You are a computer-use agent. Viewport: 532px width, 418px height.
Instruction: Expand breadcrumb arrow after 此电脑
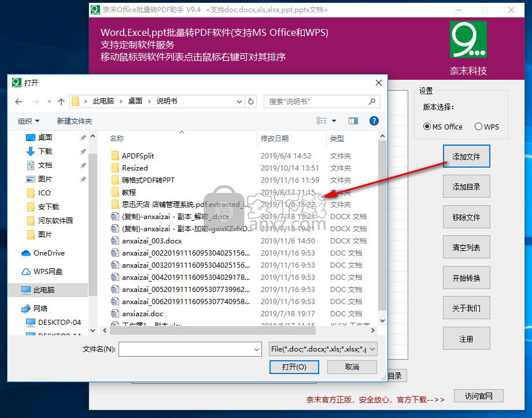pyautogui.click(x=121, y=101)
